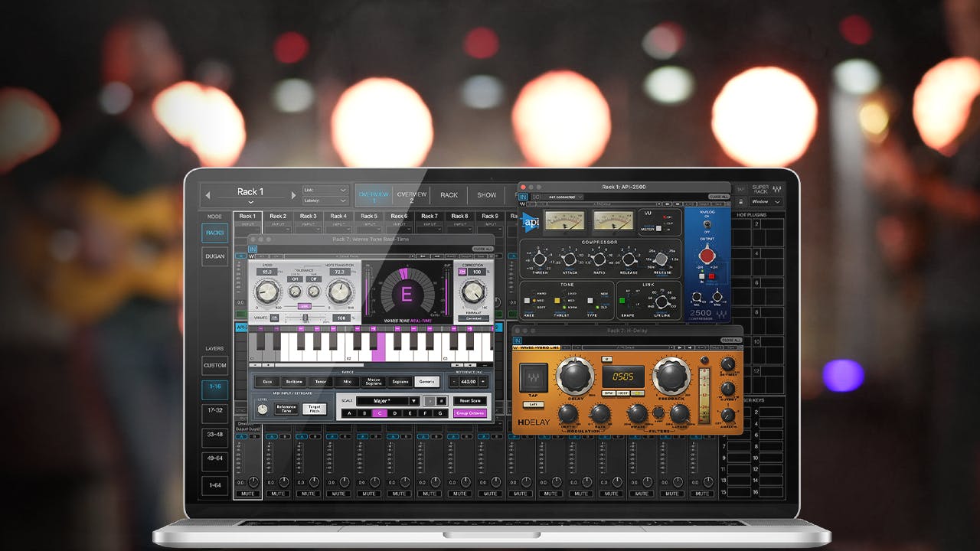
Task: Increase reference Hz with plus button
Action: tap(483, 381)
